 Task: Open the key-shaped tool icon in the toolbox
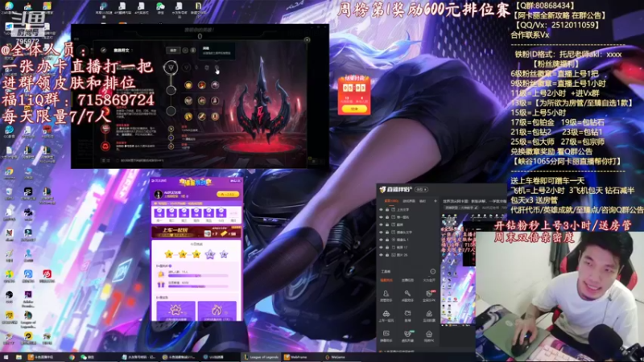pyautogui.click(x=407, y=295)
